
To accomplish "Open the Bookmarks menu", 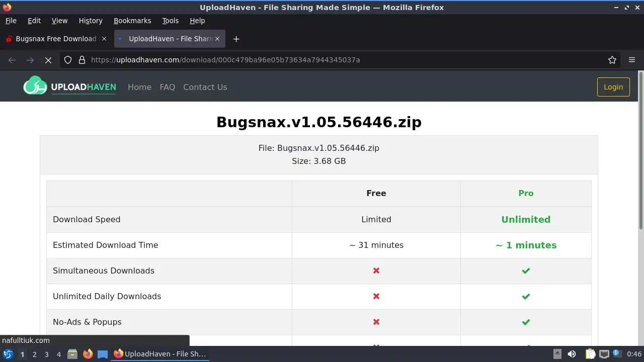I will tap(132, 21).
